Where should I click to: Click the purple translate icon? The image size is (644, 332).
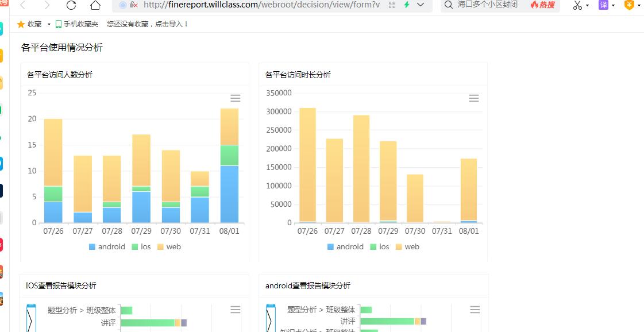coord(603,5)
